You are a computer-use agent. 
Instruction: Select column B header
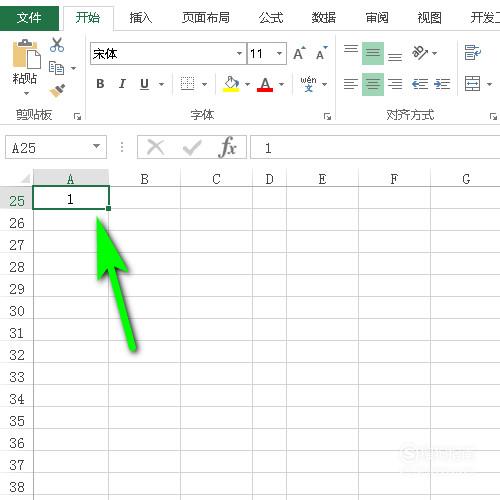(145, 178)
